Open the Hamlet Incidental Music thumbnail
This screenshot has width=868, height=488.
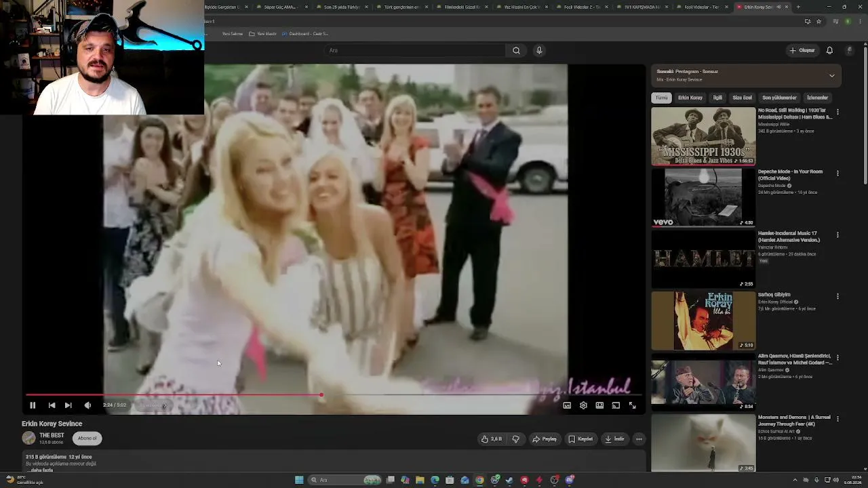[x=703, y=259]
